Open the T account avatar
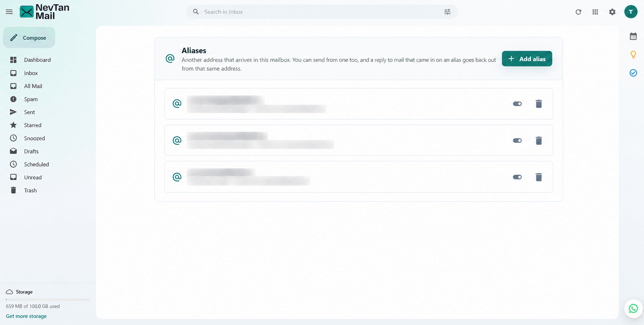Screen dimensions: 644x325 pyautogui.click(x=631, y=12)
